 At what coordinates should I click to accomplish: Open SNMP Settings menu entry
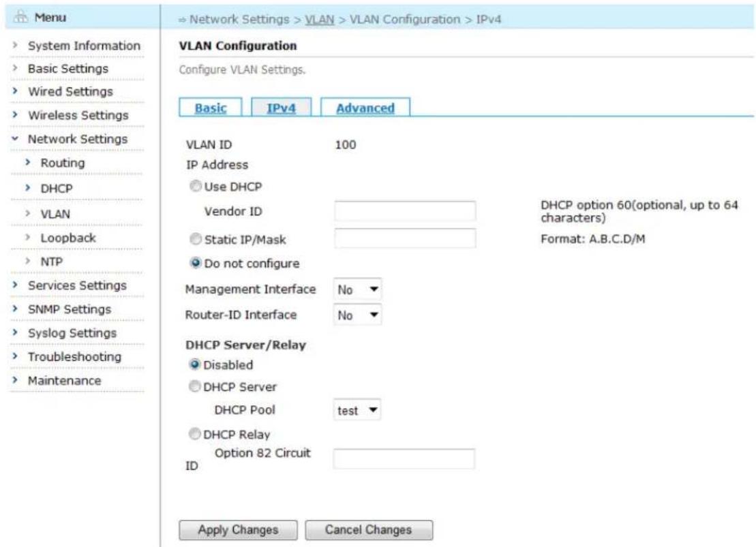70,309
